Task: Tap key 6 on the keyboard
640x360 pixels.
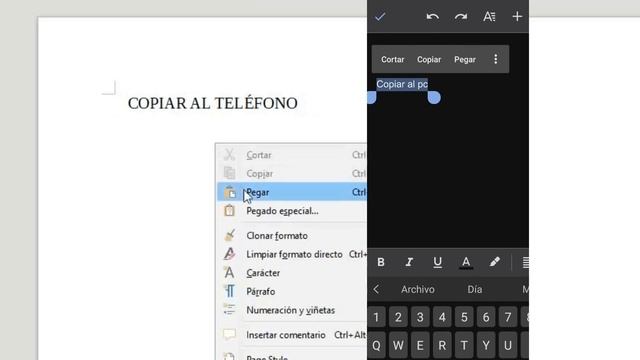Action: click(486, 317)
